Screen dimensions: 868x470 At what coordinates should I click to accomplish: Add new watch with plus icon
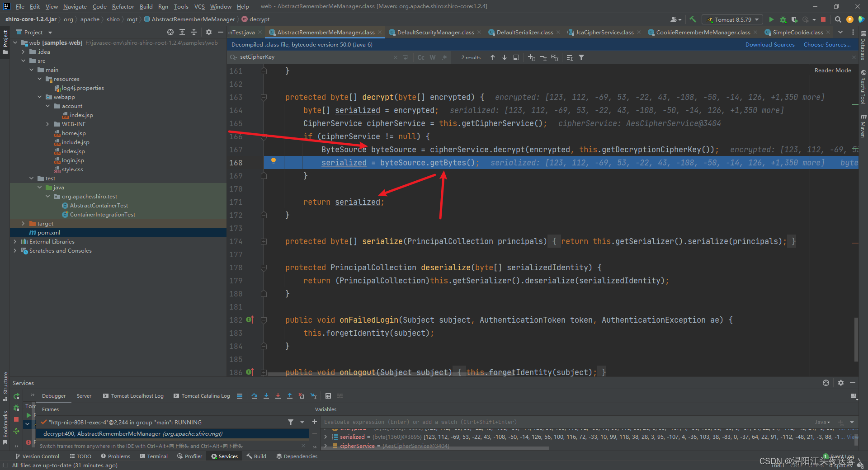(315, 422)
